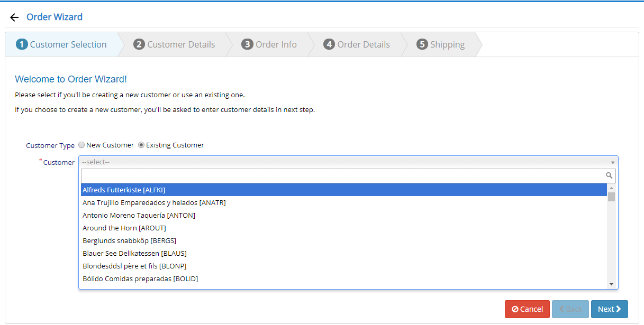
Task: Click the search magnifier icon in dropdown
Action: click(609, 175)
